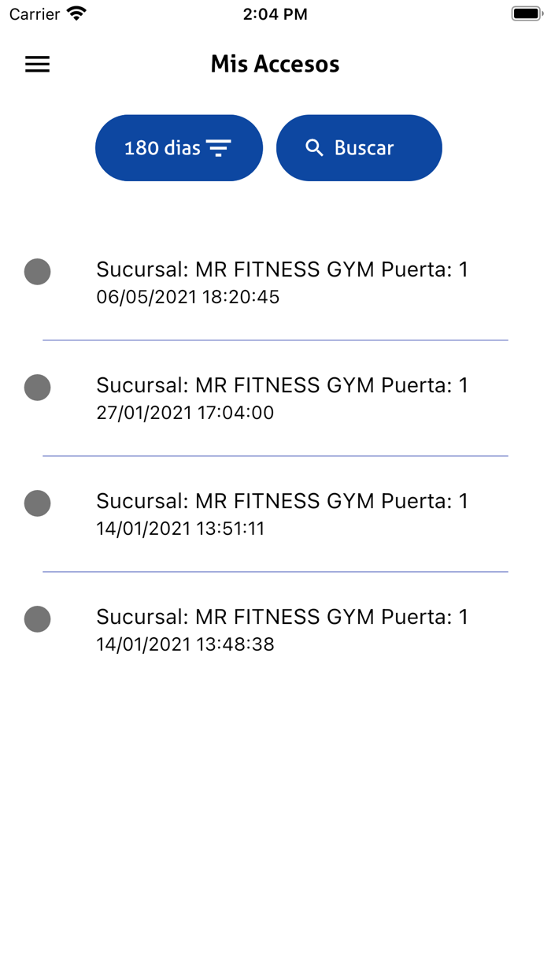Tap the Sucursal MR FITNESS GYM Puerta 1 heading

point(282,269)
